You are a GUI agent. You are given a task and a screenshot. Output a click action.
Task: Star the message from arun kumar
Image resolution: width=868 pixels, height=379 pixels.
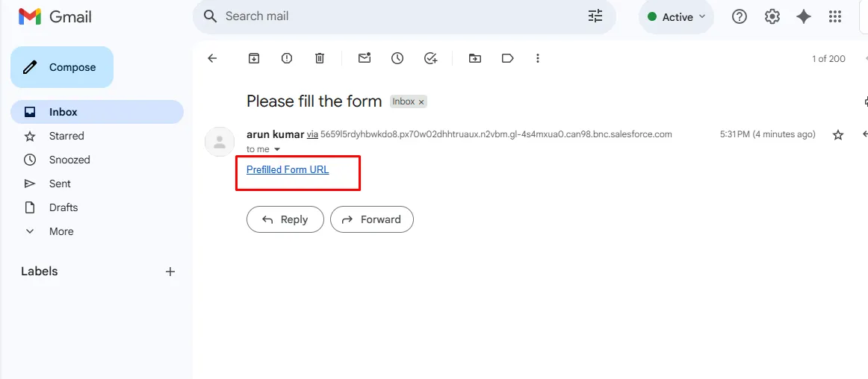coord(838,135)
